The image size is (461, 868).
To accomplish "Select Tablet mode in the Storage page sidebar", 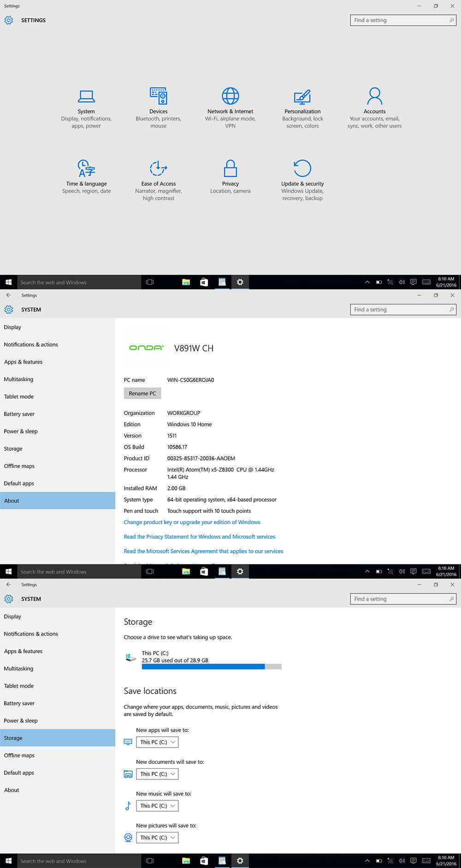I will [58, 686].
